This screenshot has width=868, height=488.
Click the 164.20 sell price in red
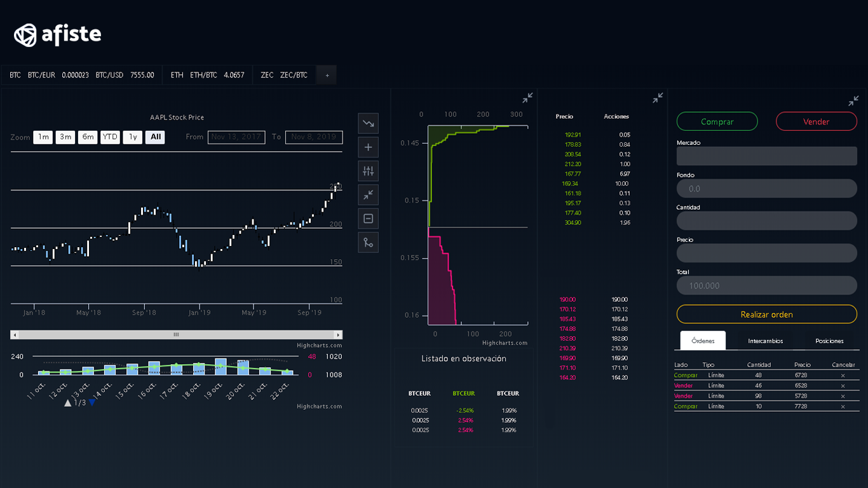(567, 377)
